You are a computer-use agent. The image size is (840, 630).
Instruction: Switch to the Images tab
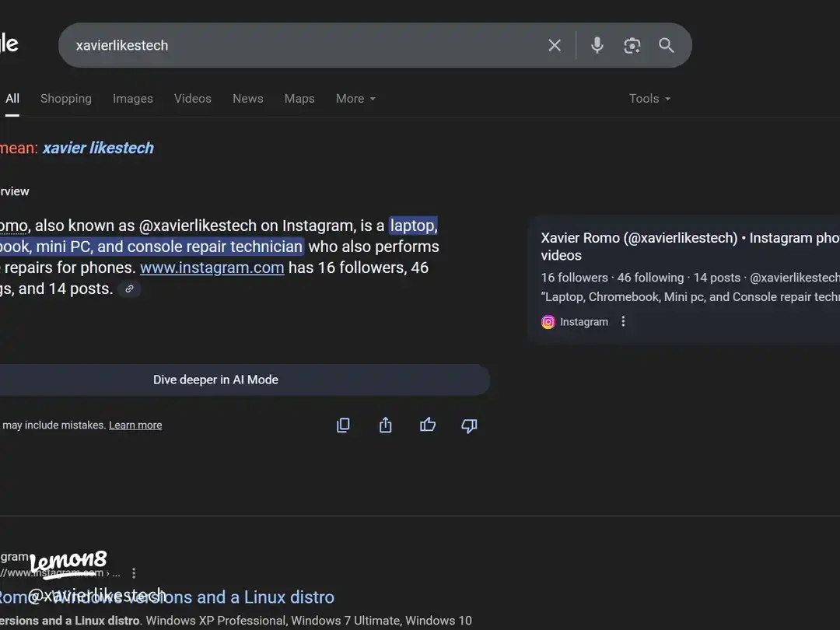pyautogui.click(x=132, y=99)
